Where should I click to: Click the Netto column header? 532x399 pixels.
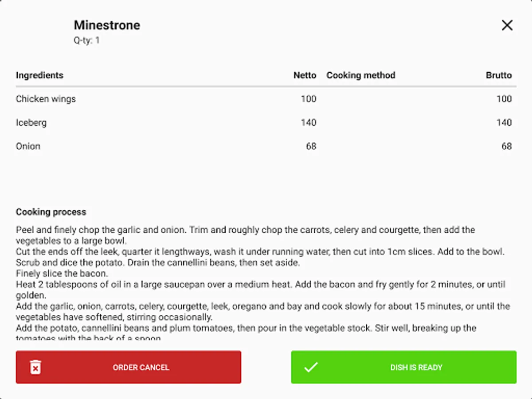pyautogui.click(x=305, y=75)
